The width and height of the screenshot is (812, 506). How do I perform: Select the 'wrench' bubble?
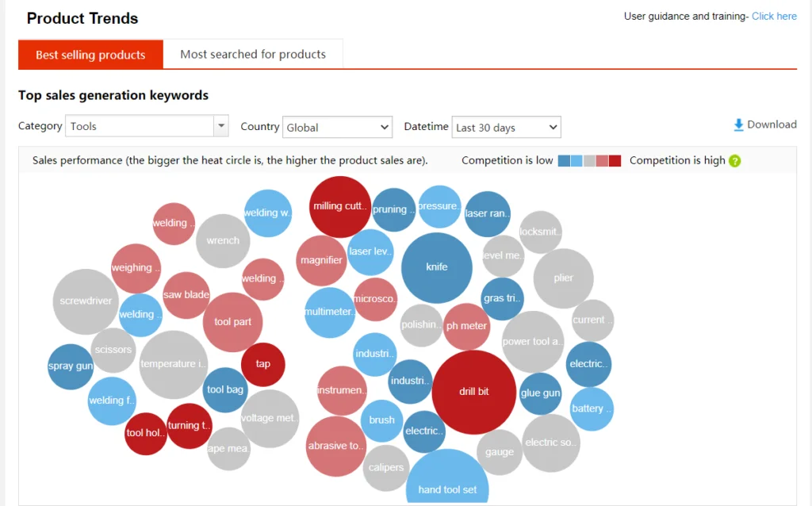point(223,241)
